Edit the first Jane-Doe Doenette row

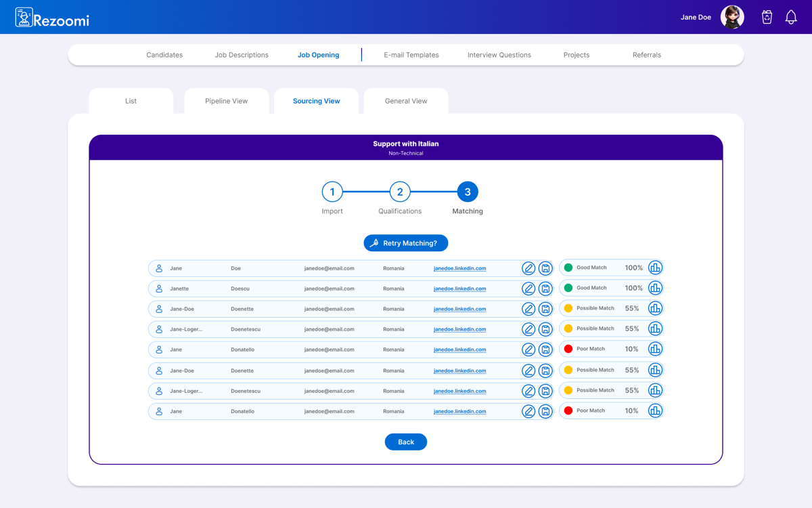coord(528,309)
